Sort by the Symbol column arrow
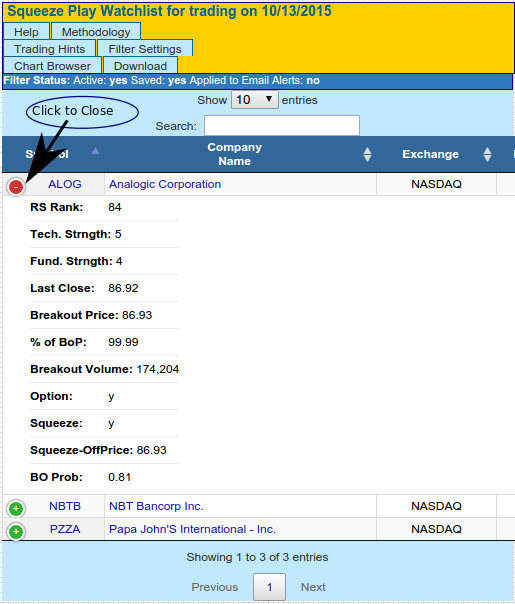The width and height of the screenshot is (515, 604). pos(95,151)
